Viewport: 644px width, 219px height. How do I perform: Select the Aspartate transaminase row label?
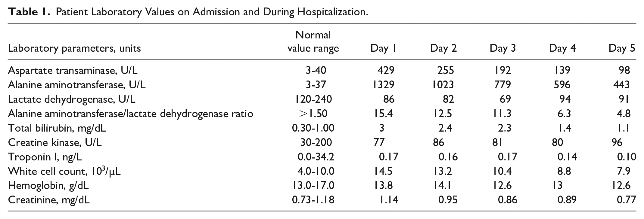pyautogui.click(x=73, y=70)
